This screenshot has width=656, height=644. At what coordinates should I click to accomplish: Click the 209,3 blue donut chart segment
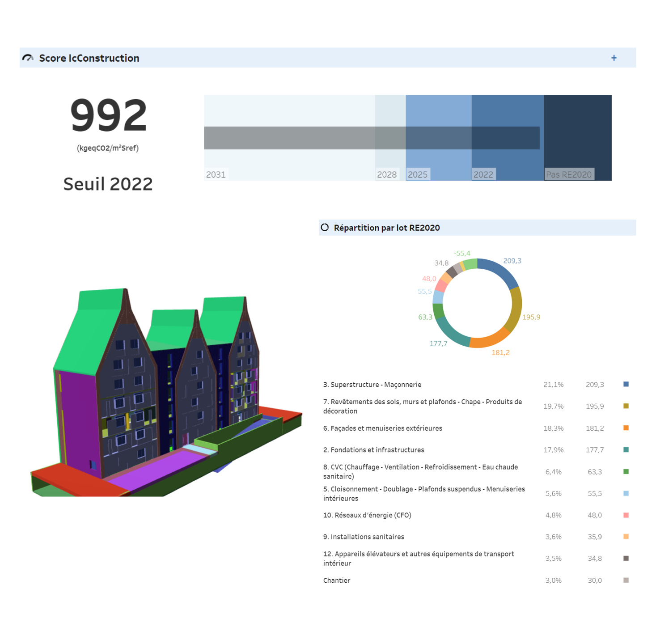point(501,271)
